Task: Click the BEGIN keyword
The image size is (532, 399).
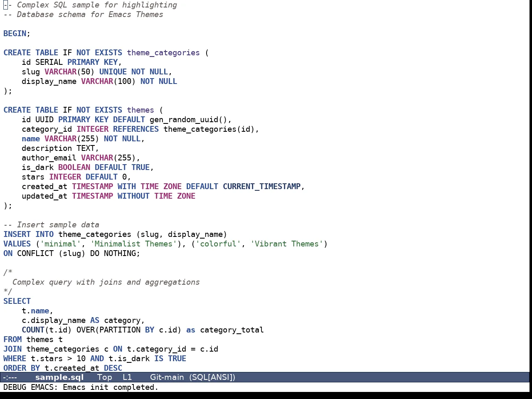Action: (15, 34)
